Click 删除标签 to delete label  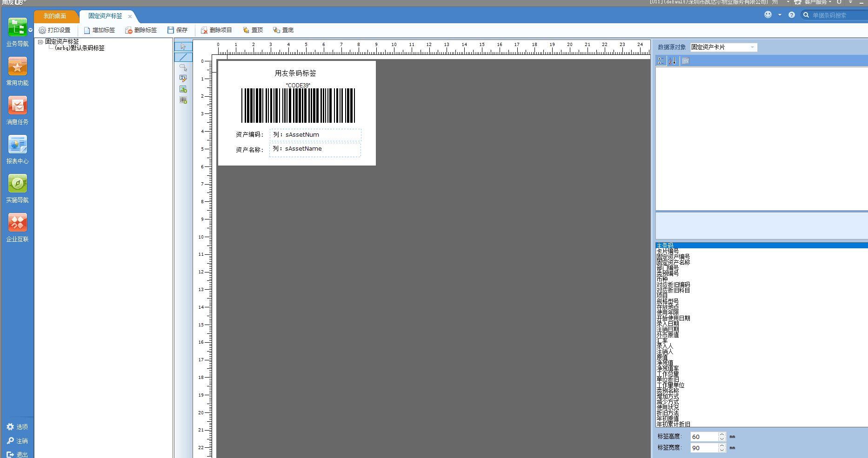(x=141, y=30)
